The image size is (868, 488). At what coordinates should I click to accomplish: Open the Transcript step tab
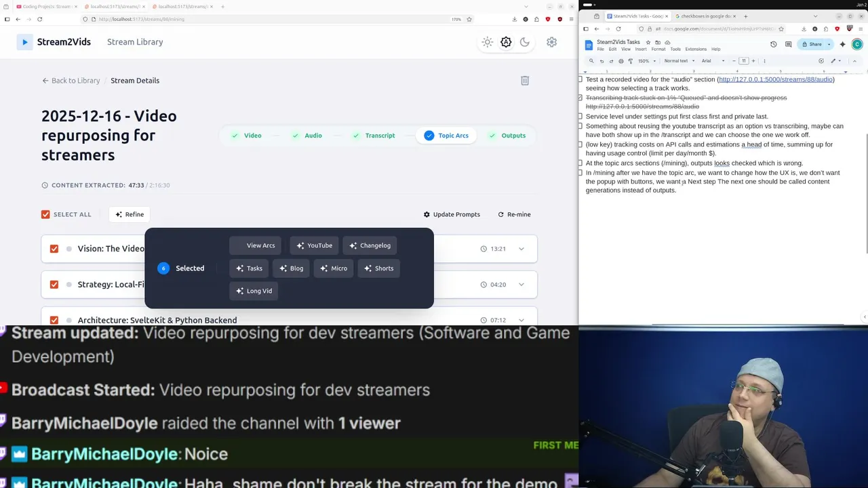tap(374, 136)
